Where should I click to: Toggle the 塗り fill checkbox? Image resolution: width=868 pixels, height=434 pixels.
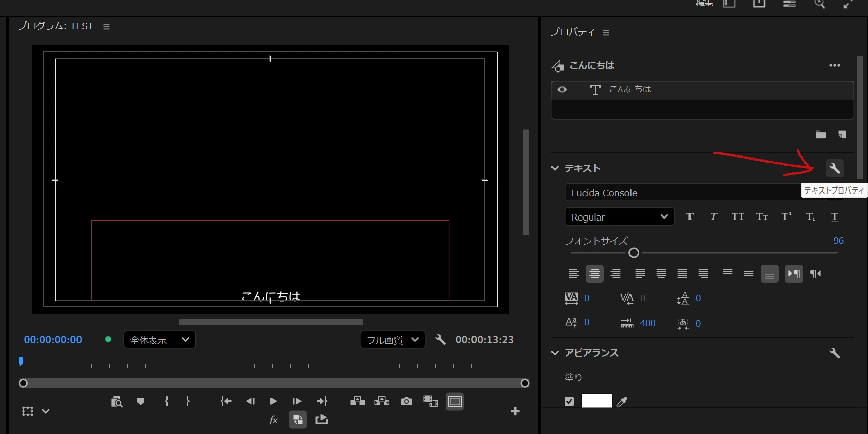point(569,401)
